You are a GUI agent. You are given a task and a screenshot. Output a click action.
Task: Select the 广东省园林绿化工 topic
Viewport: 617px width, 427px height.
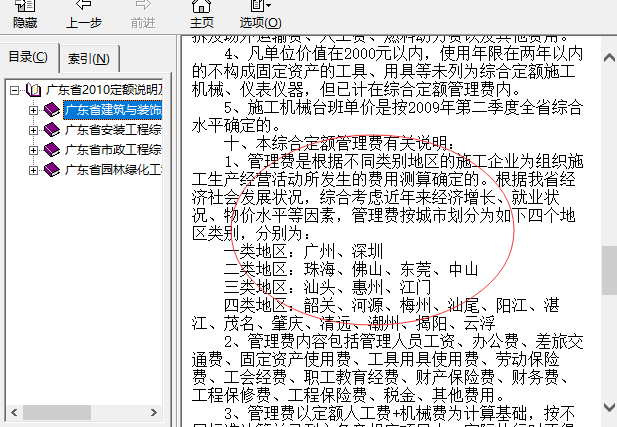[113, 170]
